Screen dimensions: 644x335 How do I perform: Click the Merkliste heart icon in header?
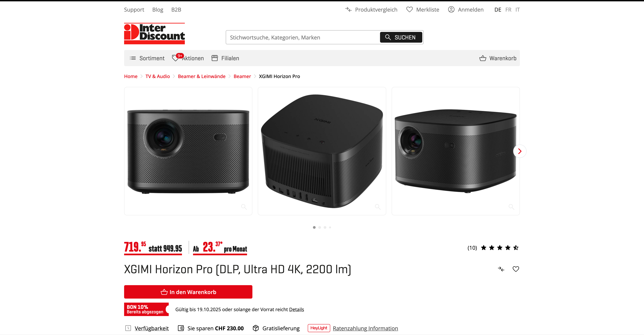pyautogui.click(x=409, y=10)
